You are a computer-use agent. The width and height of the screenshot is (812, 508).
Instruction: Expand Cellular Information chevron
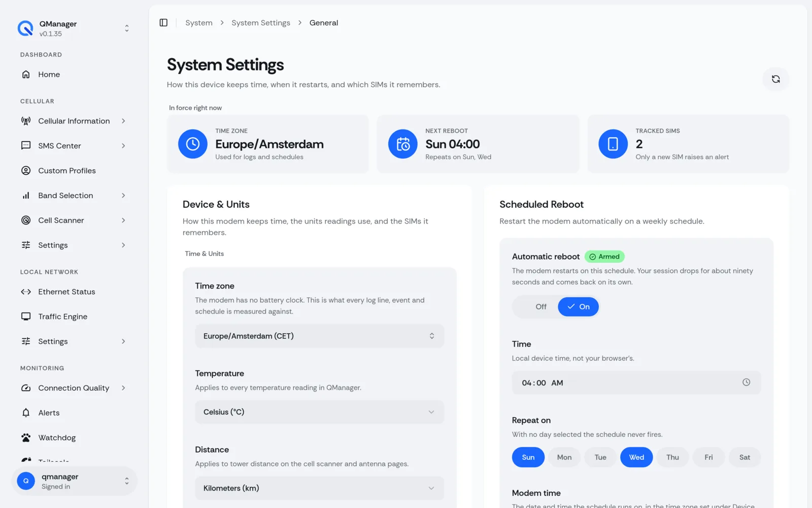coord(123,121)
